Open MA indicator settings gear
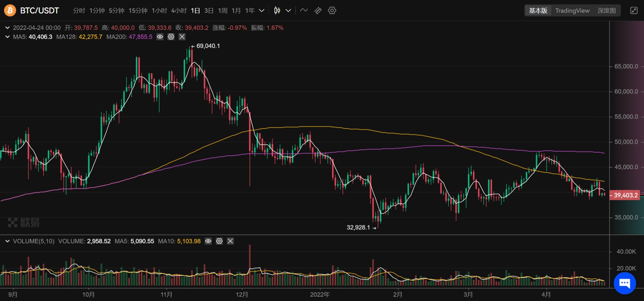 [171, 37]
